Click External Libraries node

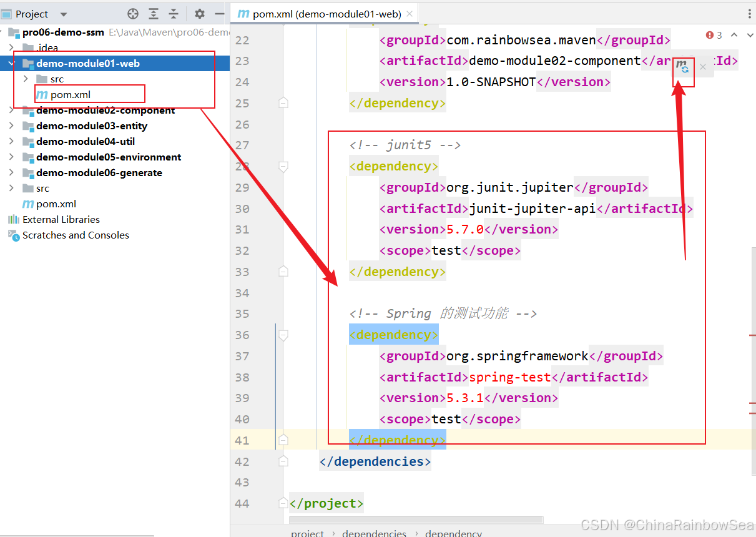[61, 219]
